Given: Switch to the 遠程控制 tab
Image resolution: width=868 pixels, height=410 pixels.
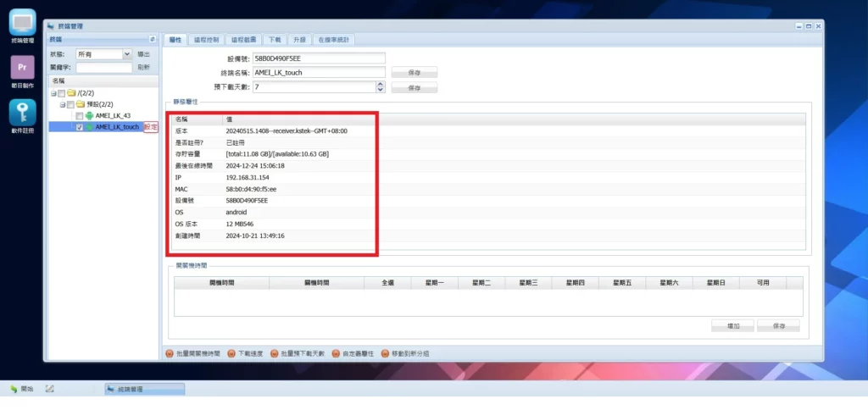Looking at the screenshot, I should click(x=206, y=39).
